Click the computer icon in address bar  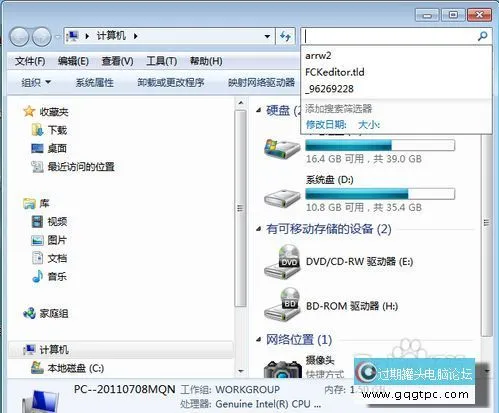[73, 36]
